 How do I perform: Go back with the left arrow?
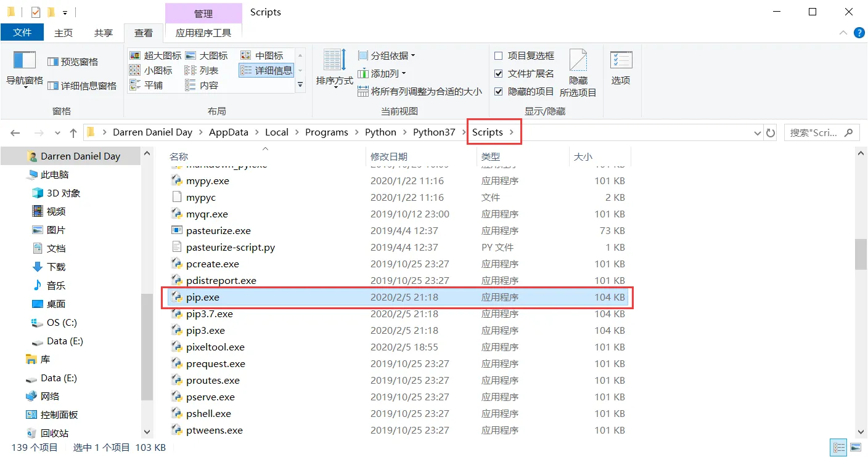(x=15, y=132)
